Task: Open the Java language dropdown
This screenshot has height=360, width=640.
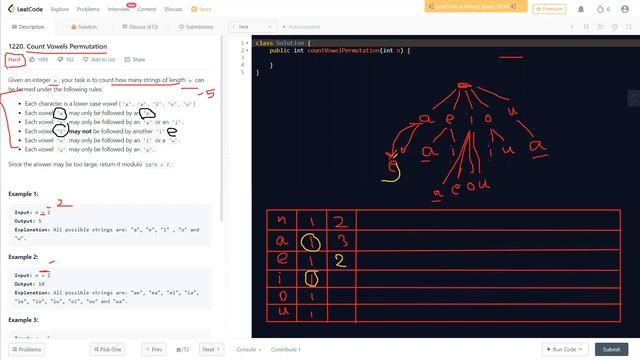Action: 252,27
